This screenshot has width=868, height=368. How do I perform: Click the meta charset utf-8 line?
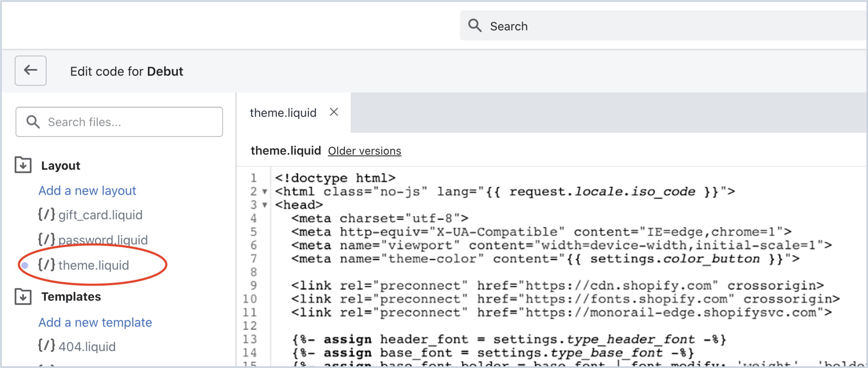click(380, 218)
